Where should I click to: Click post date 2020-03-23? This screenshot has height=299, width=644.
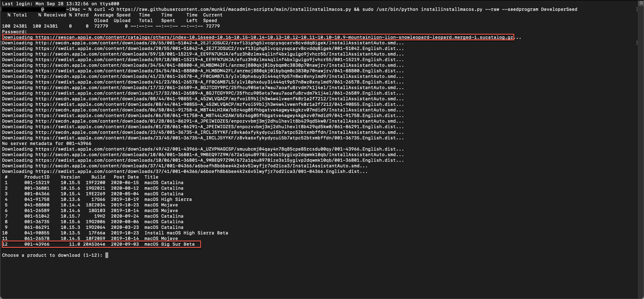coord(125,228)
